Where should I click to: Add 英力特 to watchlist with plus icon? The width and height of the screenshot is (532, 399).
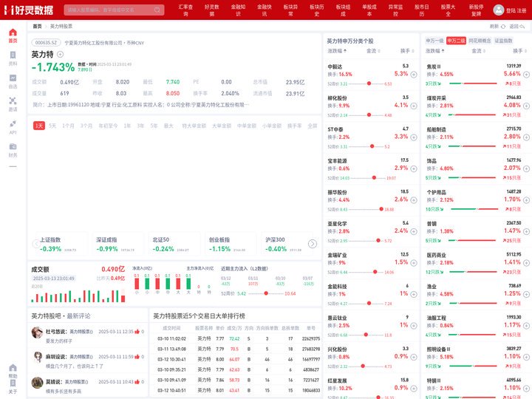click(x=60, y=54)
